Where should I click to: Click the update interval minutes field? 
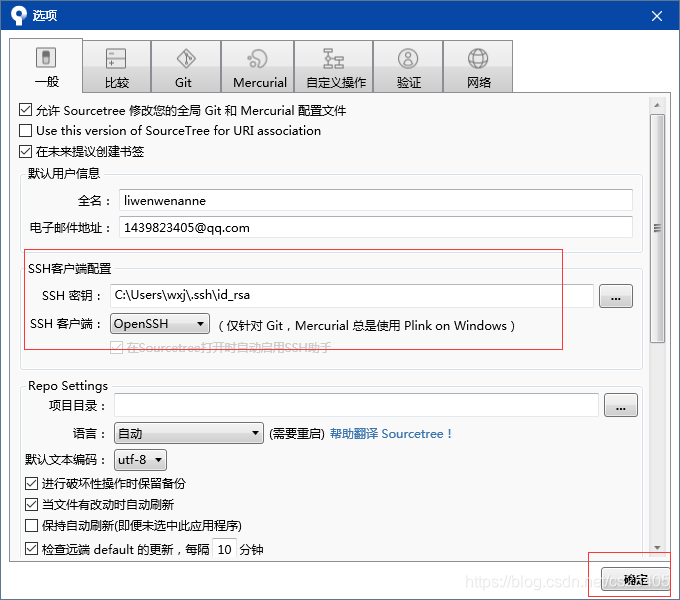(224, 549)
